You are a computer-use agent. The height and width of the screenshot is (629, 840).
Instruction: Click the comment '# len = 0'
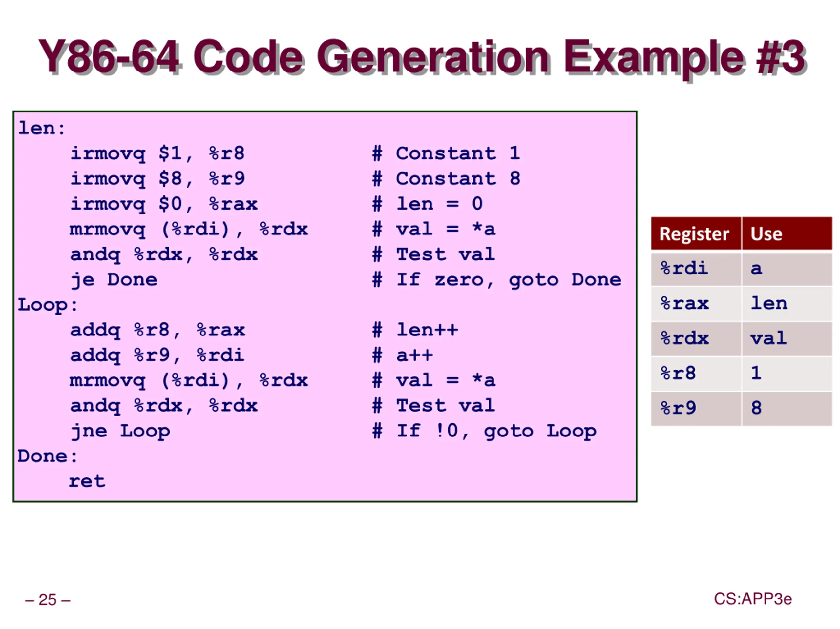tap(428, 204)
